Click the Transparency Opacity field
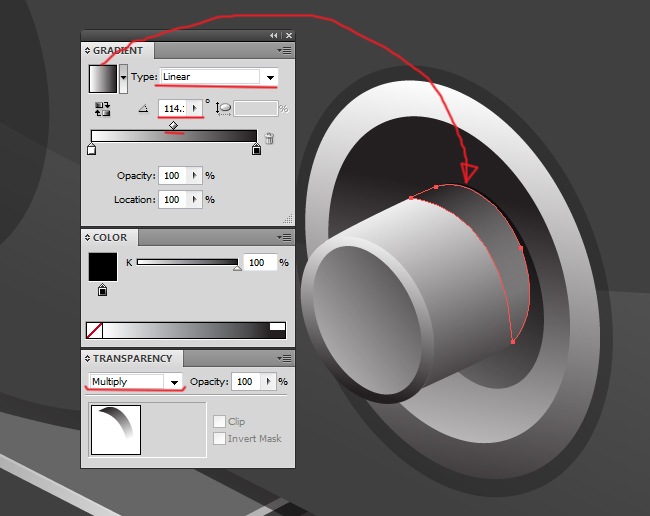 click(x=246, y=382)
